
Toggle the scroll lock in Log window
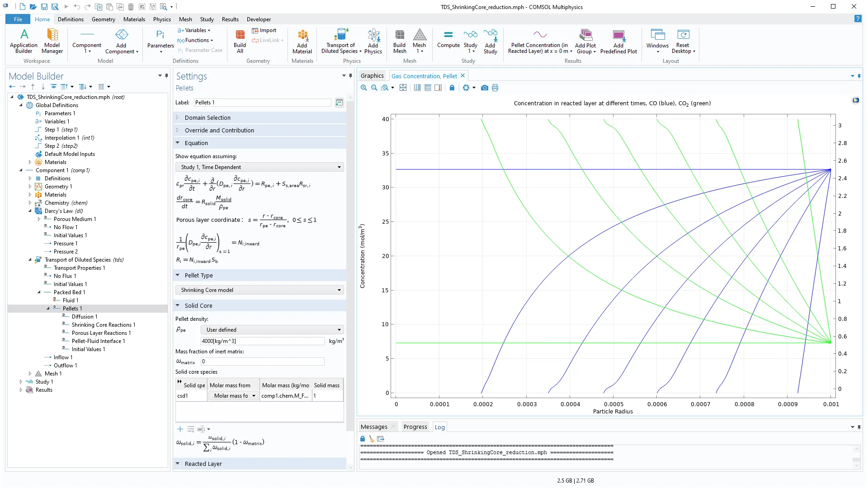(x=363, y=439)
